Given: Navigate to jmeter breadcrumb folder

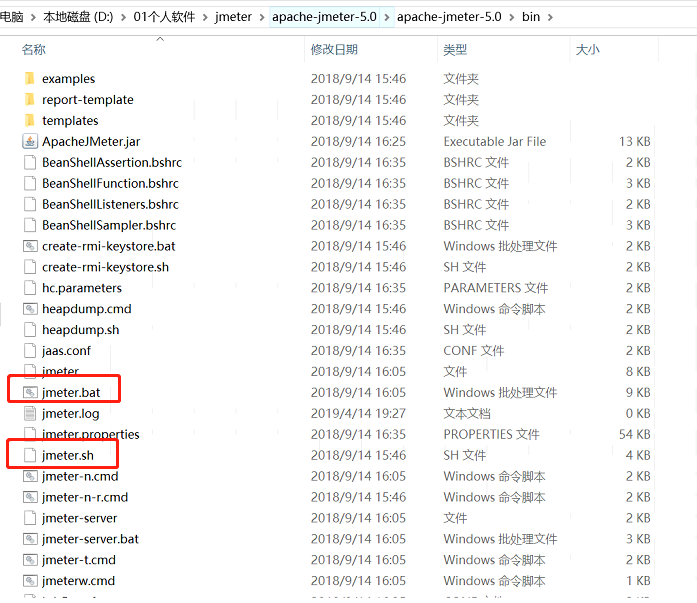Looking at the screenshot, I should (x=233, y=17).
